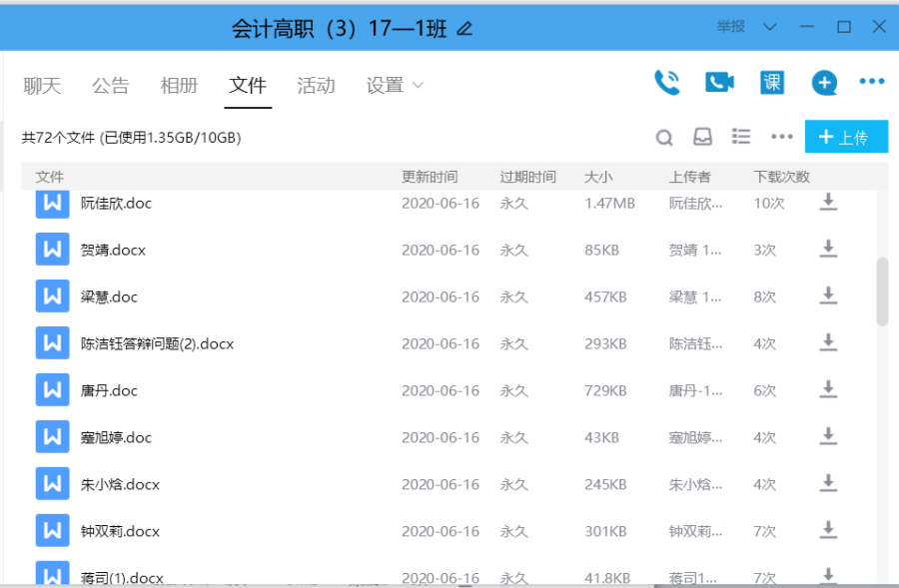Click uploader 梁慧 1... cell
Viewport: 899px width, 588px height.
[695, 296]
